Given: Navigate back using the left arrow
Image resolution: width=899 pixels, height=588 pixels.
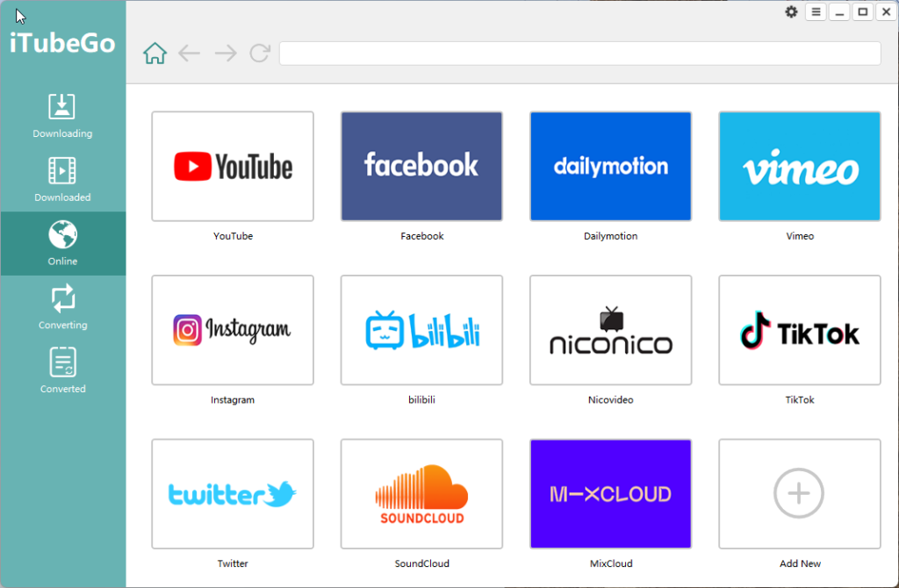Looking at the screenshot, I should [189, 53].
